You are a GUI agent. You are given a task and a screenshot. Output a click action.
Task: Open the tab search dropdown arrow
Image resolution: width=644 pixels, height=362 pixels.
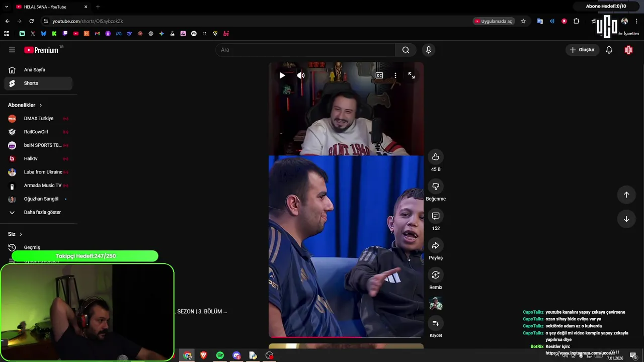[x=7, y=7]
